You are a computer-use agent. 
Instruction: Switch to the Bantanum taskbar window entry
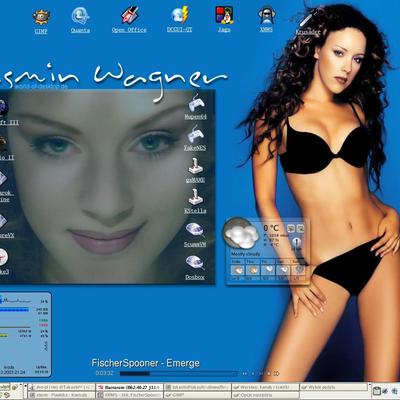tap(130, 388)
